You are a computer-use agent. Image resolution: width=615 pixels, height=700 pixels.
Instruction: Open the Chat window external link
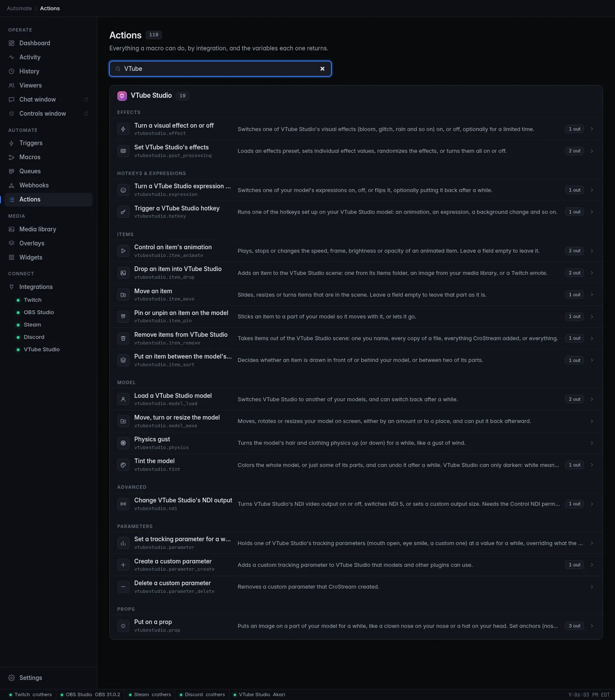click(86, 99)
